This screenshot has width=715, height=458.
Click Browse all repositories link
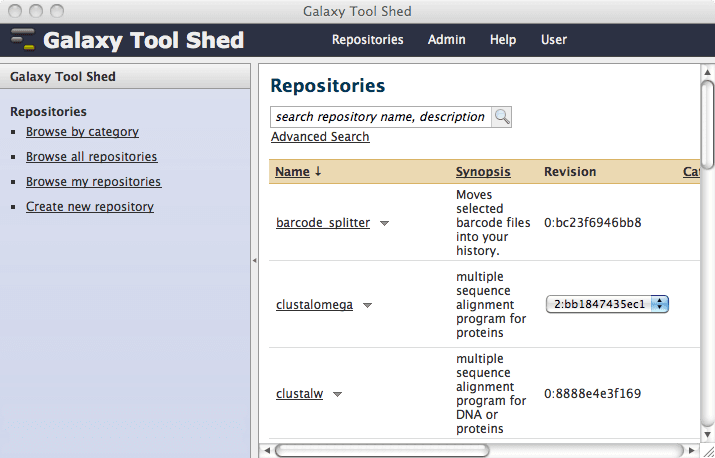click(91, 157)
